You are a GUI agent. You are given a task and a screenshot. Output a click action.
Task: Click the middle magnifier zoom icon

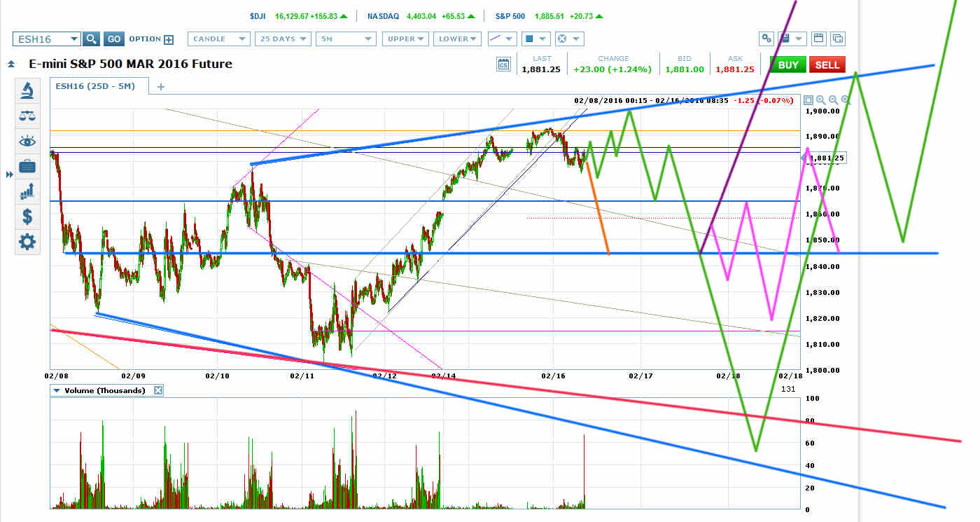[x=833, y=100]
